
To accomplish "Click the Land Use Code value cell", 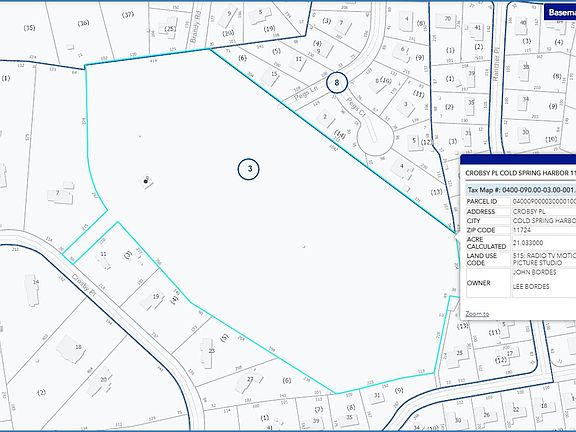I will click(x=544, y=259).
